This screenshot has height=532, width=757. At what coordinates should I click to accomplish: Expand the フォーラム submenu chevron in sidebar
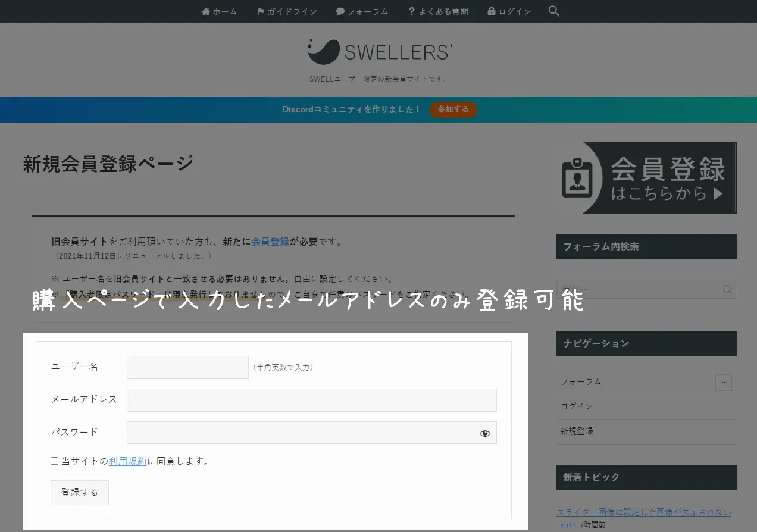(723, 382)
